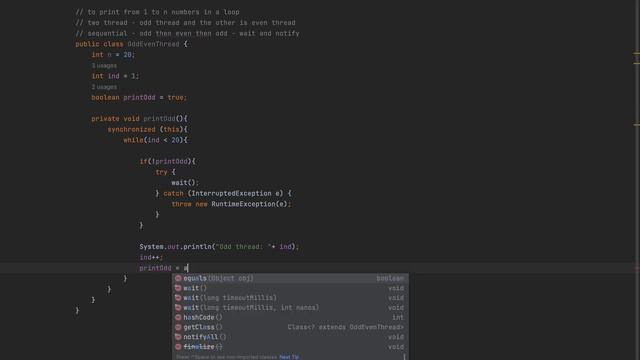
Task: Click printOdd in 'private void printOdd()' signature
Action: coord(159,119)
